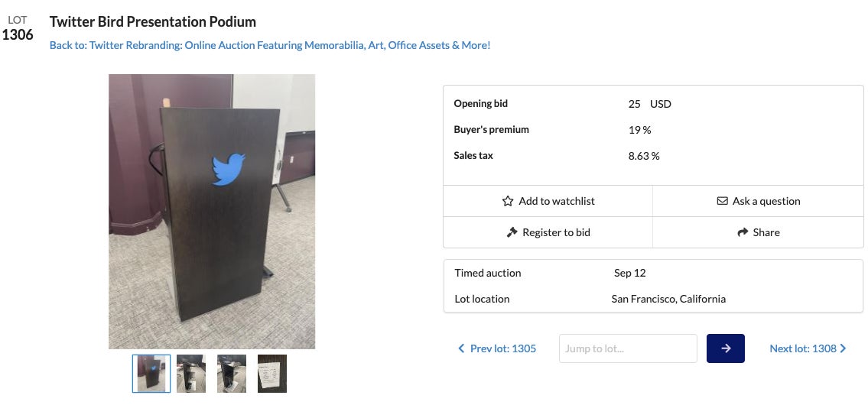Choose Register to bid
The width and height of the screenshot is (868, 405).
[x=556, y=232]
